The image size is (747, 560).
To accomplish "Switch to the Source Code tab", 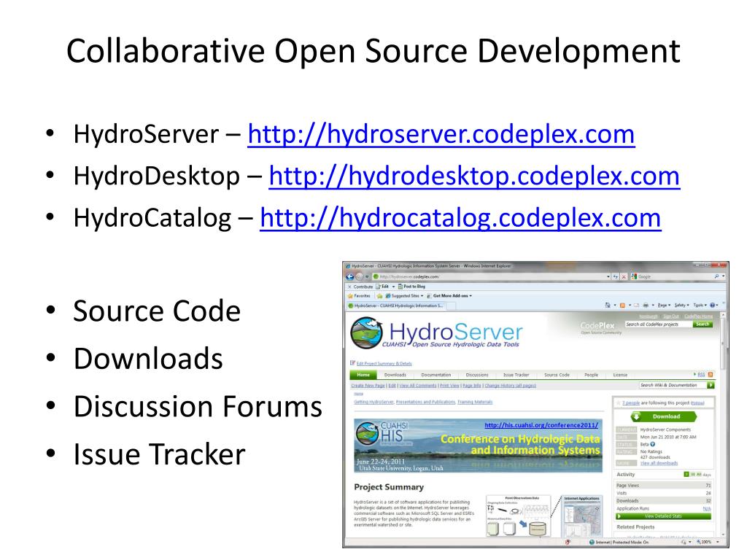I will pyautogui.click(x=557, y=375).
